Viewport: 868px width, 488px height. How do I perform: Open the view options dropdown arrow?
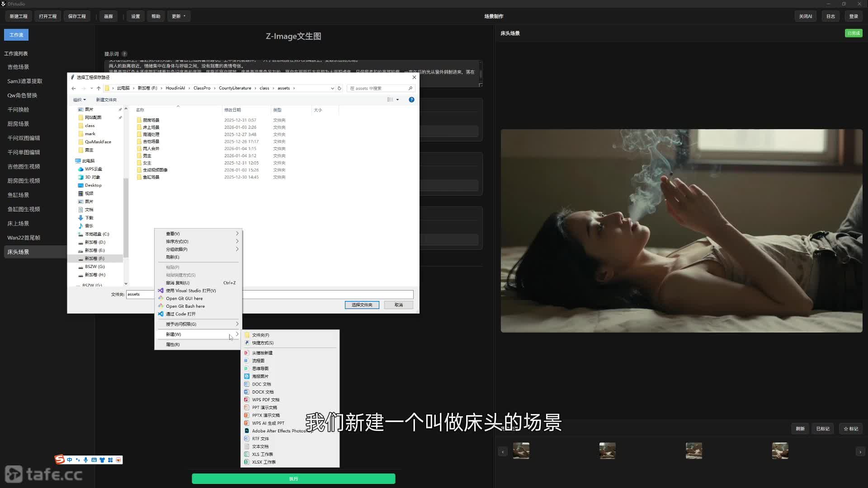(397, 99)
